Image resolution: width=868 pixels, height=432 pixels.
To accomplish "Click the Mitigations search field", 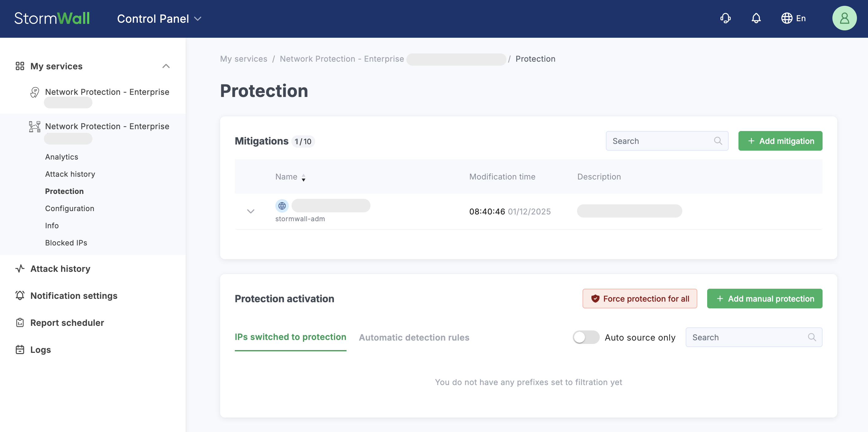I will click(661, 141).
